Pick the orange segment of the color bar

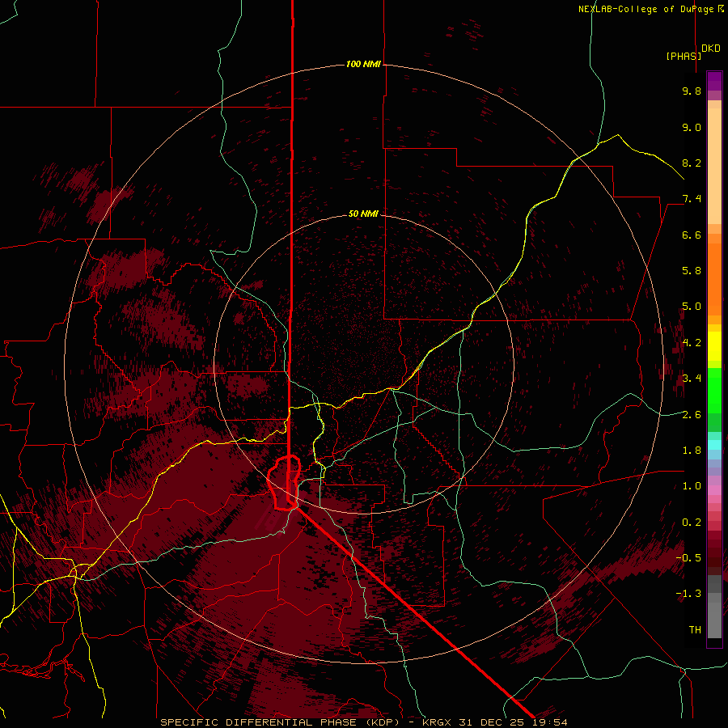point(714,278)
